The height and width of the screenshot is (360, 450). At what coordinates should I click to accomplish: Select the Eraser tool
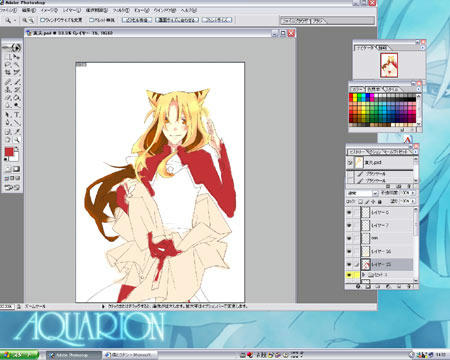(x=8, y=98)
